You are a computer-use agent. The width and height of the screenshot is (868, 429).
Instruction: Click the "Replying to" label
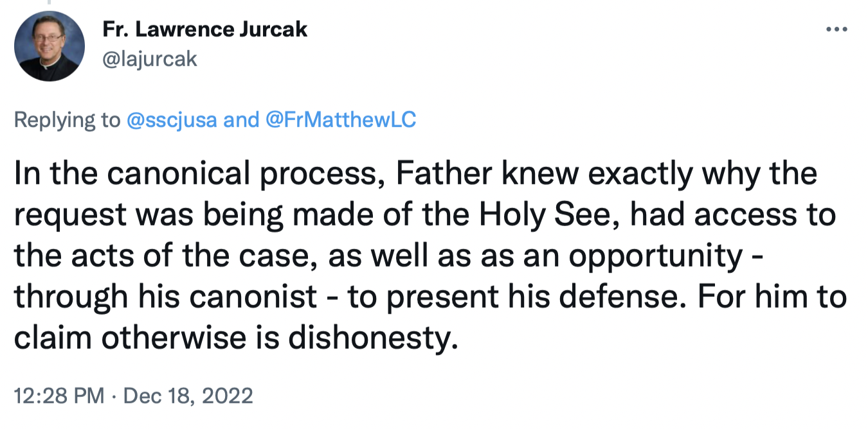[x=67, y=120]
